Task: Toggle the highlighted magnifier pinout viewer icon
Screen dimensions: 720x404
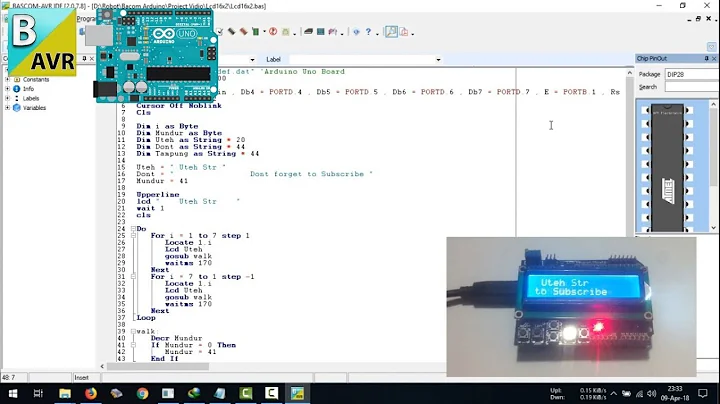Action: tap(391, 32)
